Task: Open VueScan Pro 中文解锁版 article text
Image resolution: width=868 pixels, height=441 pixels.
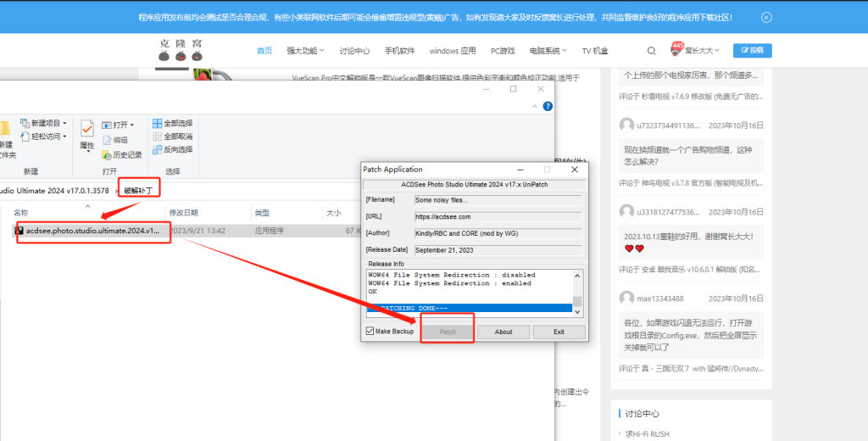Action: click(436, 78)
